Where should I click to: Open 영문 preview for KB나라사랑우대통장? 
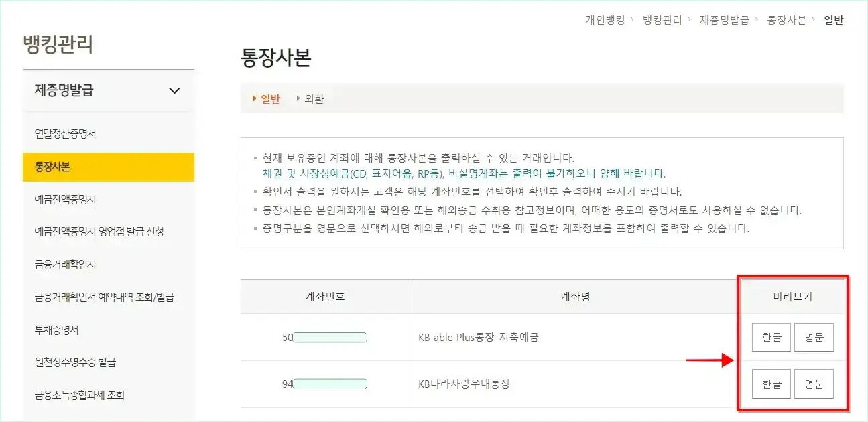pos(814,383)
